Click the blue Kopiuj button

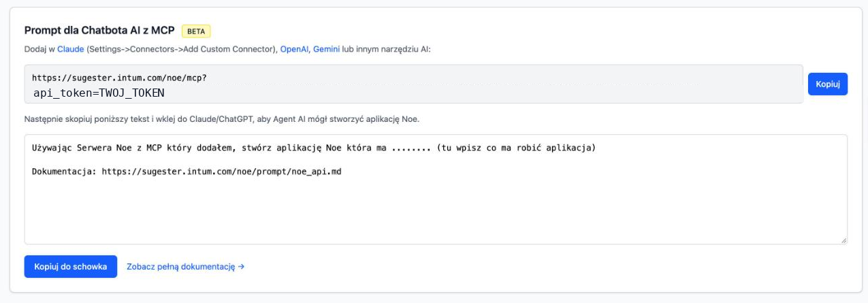pyautogui.click(x=827, y=84)
